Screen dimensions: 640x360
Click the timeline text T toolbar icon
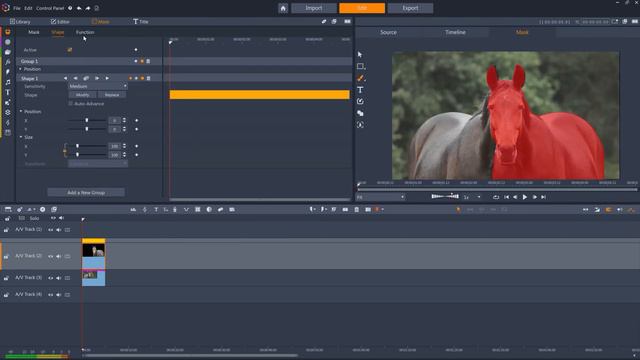coord(156,209)
